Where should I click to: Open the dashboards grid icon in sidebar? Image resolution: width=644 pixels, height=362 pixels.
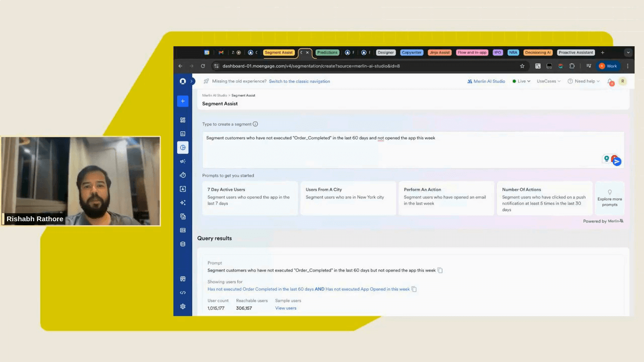[183, 120]
